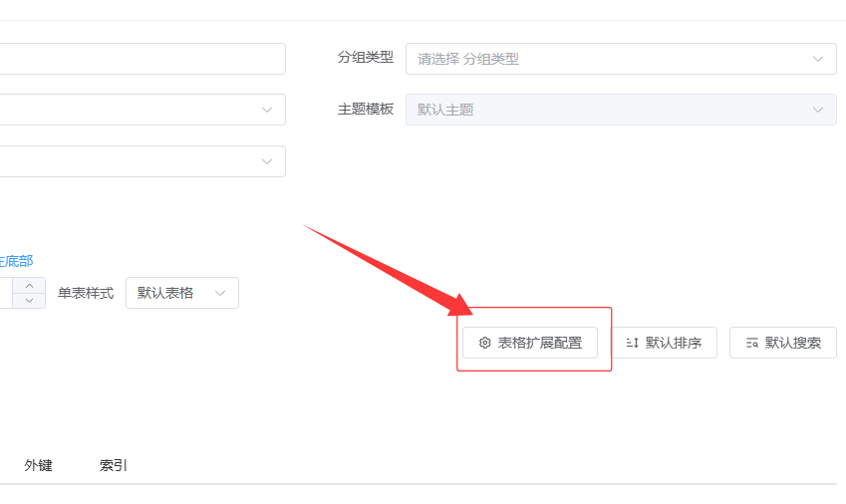Click the chevron arrow in 主题模板 field
Viewport: 846px width, 504px height.
click(819, 110)
